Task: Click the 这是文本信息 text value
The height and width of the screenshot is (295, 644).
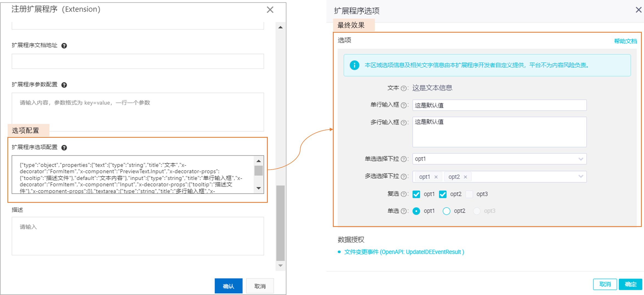Action: coord(432,88)
